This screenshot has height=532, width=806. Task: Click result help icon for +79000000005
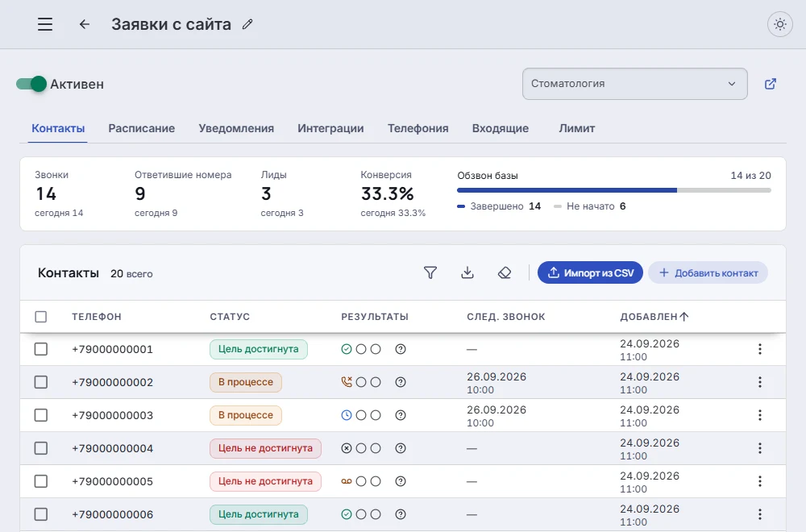[401, 481]
